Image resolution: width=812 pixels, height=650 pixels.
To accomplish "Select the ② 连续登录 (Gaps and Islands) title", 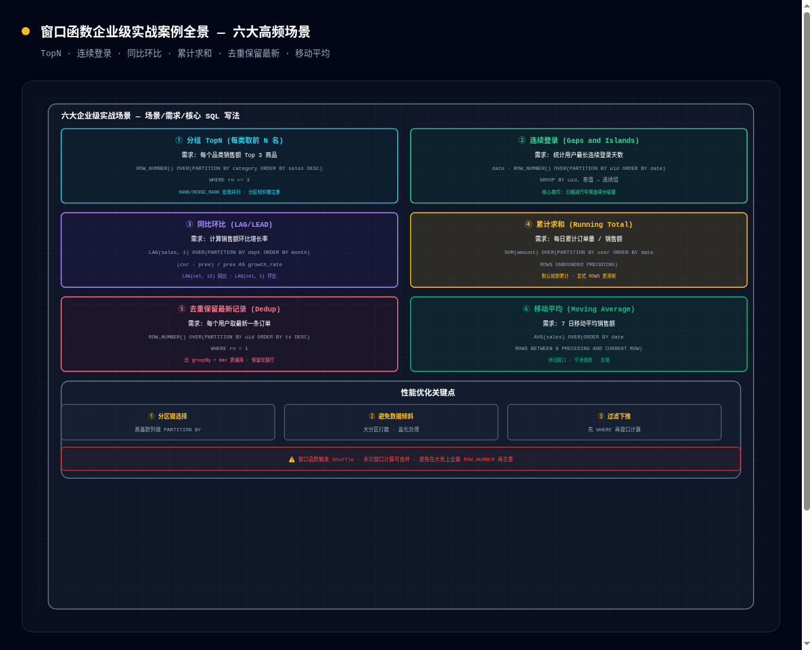I will pos(579,141).
